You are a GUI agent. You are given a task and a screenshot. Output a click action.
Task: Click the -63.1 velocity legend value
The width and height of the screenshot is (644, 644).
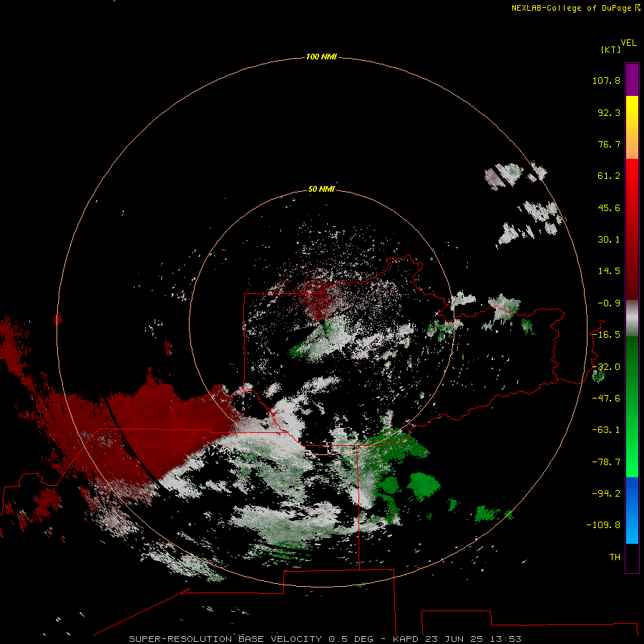click(x=606, y=430)
